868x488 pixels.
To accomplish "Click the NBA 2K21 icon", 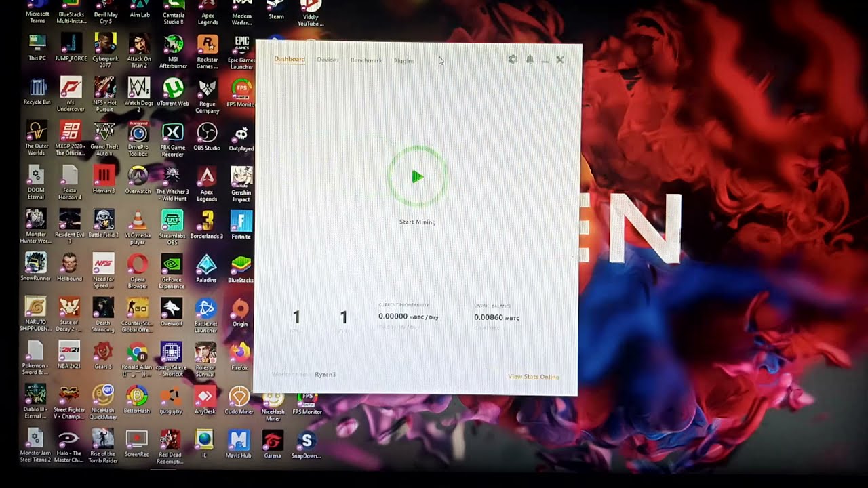I will coord(69,355).
